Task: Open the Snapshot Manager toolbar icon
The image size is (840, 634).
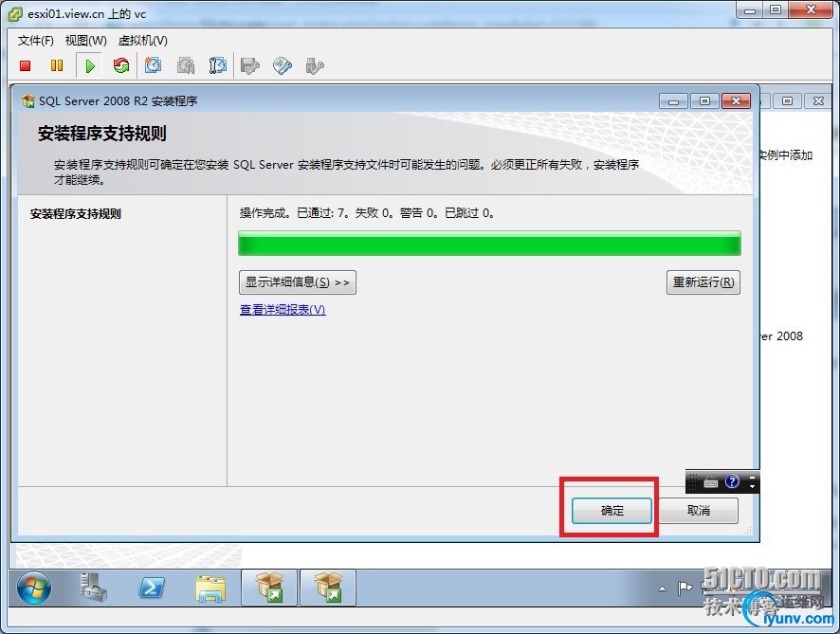Action: (218, 65)
